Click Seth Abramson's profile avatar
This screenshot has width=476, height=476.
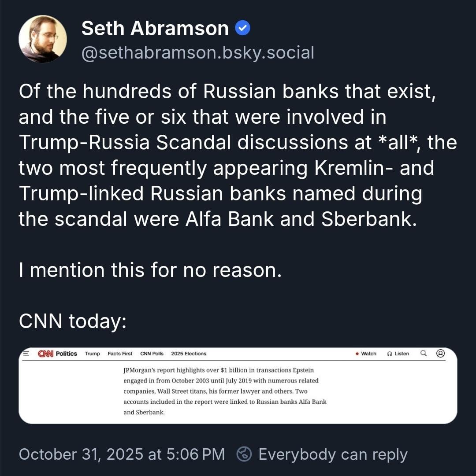[43, 39]
